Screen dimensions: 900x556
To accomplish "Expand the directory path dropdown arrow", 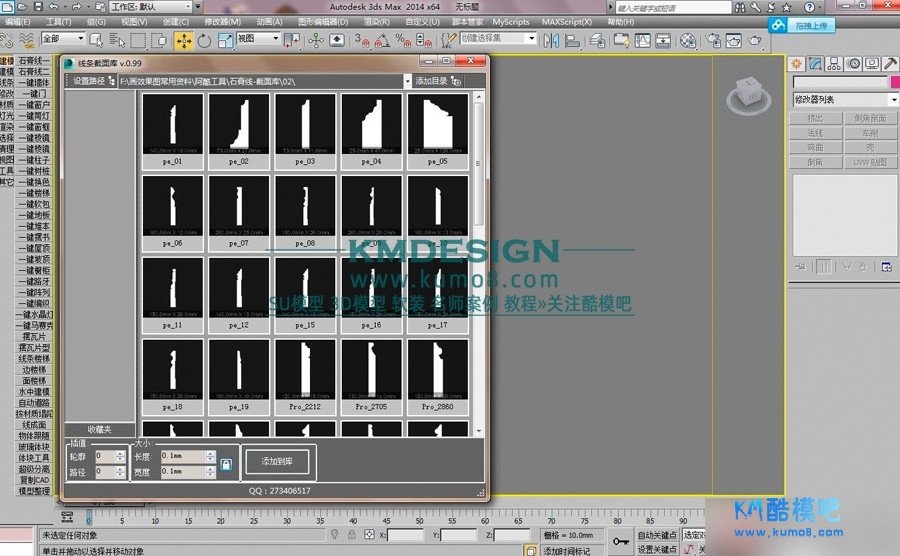I will [x=407, y=80].
